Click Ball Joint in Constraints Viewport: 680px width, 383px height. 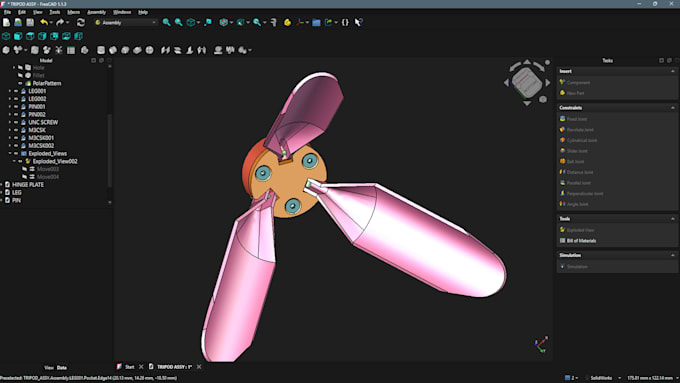(575, 161)
